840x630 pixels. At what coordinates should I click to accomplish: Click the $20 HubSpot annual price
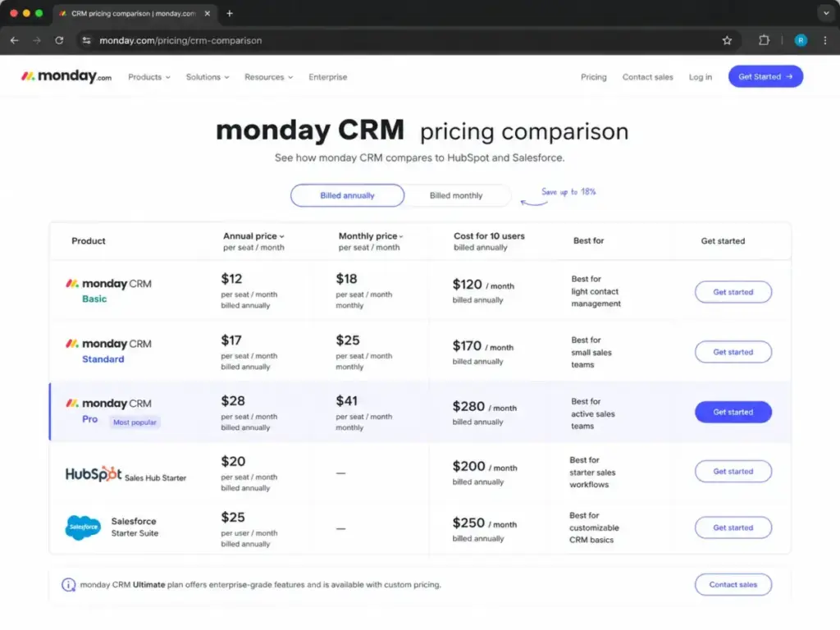click(x=249, y=473)
